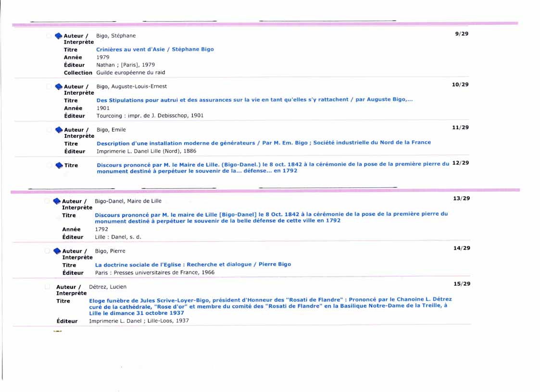Click publisher Tourcoing : impr. de J. Debisschop

(150, 116)
